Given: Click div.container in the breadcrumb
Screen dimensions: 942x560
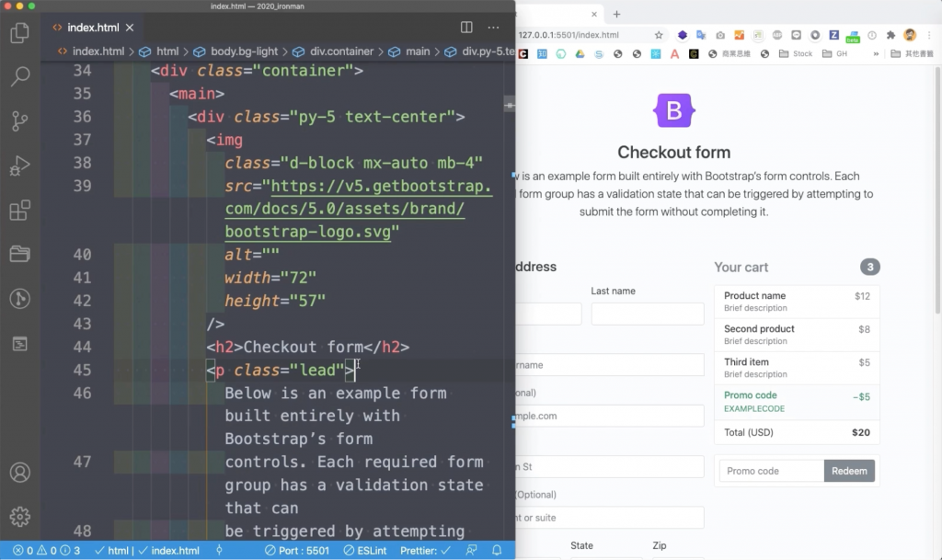Looking at the screenshot, I should (341, 51).
